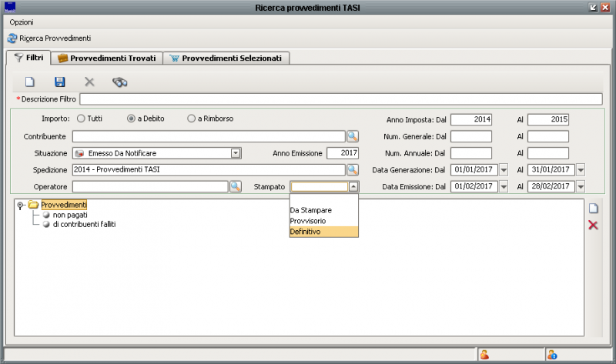Image resolution: width=616 pixels, height=364 pixels.
Task: Select the Tutti importo radio button
Action: pos(82,119)
